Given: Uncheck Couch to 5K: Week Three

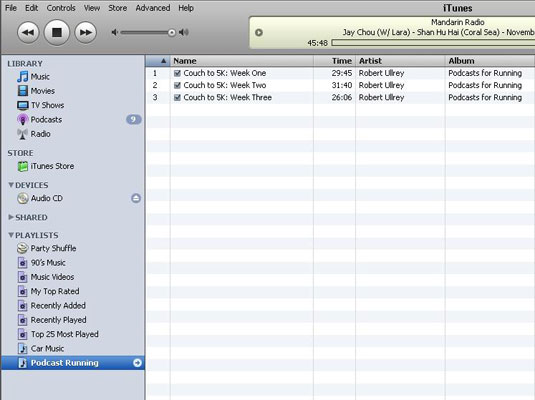Looking at the screenshot, I should click(177, 98).
